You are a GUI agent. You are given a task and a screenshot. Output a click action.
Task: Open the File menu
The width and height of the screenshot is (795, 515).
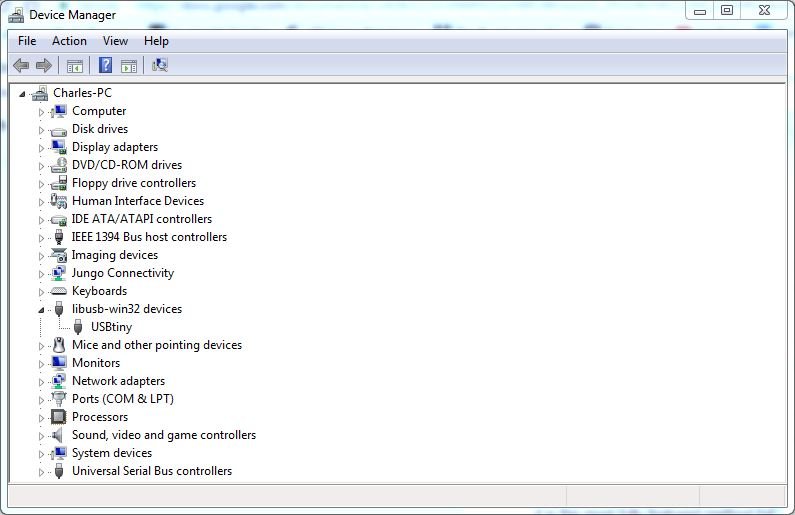coord(27,41)
